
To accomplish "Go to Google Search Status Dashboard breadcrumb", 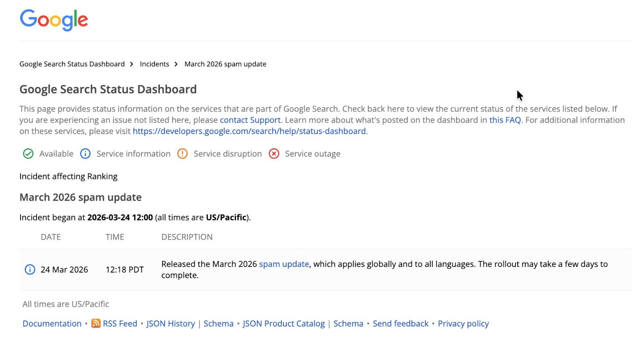I will 72,64.
